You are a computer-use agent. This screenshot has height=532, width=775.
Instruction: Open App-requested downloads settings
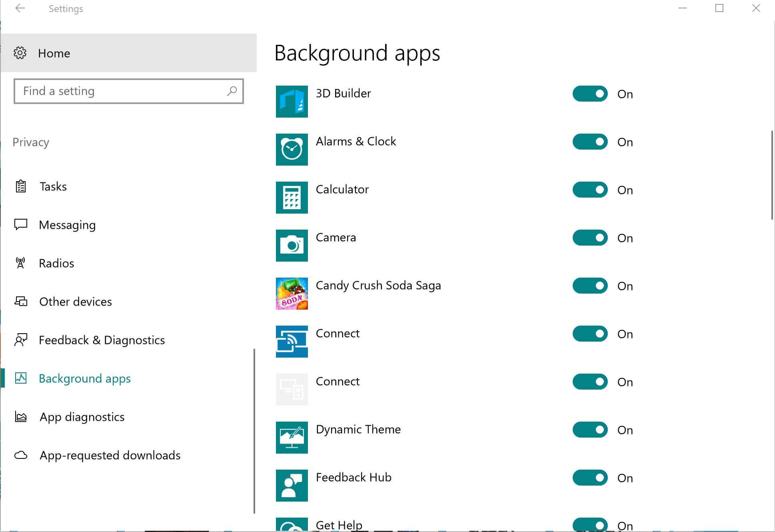(110, 455)
